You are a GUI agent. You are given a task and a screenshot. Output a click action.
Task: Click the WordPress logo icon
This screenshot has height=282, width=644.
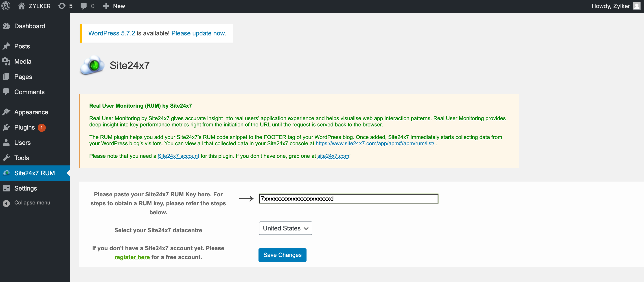[6, 6]
